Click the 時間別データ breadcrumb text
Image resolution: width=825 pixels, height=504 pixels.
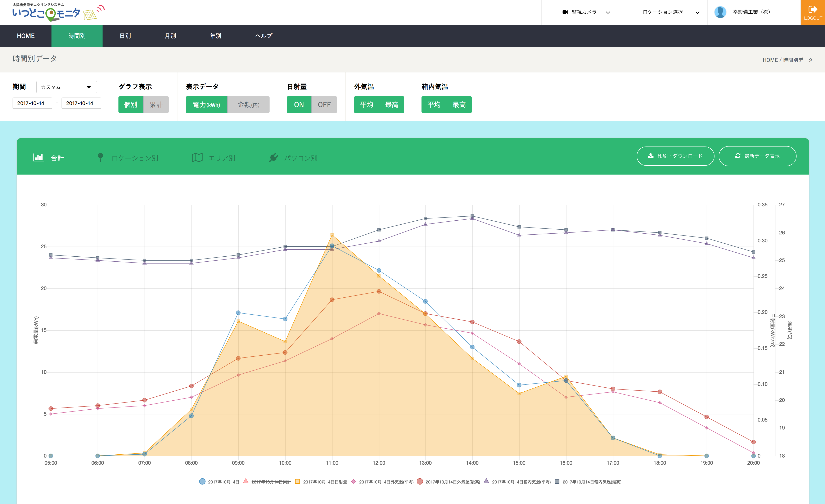coord(798,60)
